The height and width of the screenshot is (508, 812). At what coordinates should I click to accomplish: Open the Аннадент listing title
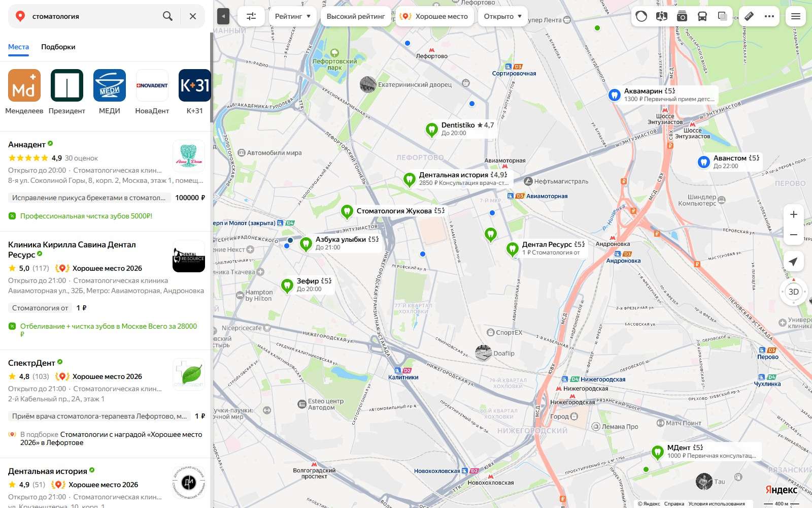[27, 145]
